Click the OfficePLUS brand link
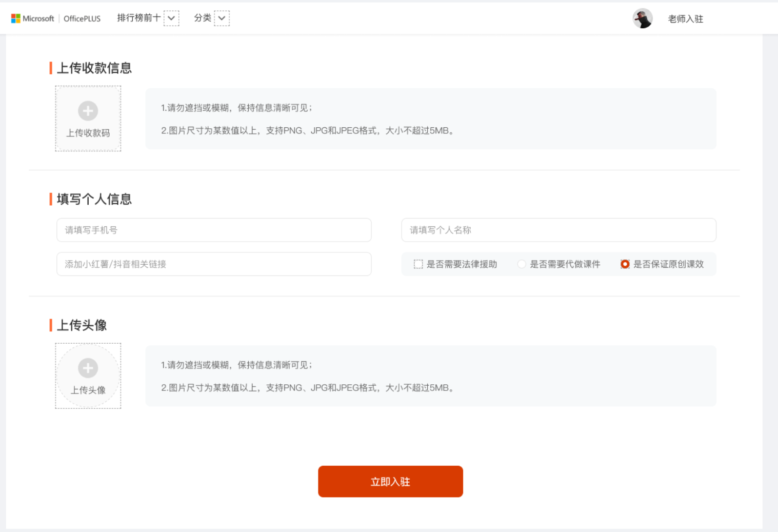 point(82,18)
